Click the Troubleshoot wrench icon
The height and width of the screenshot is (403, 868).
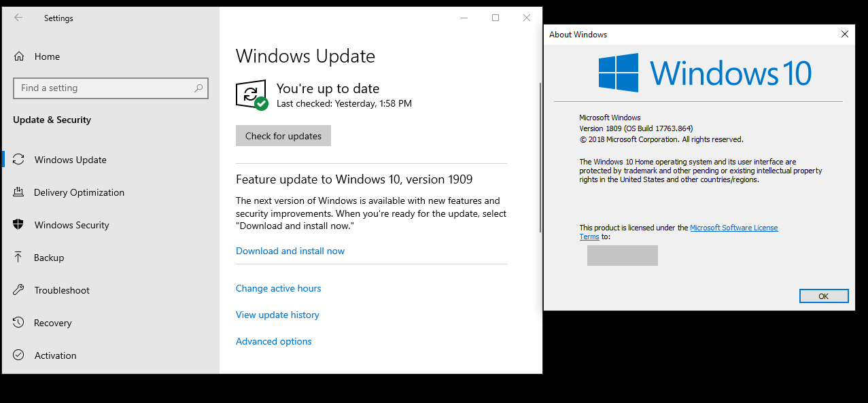point(19,290)
